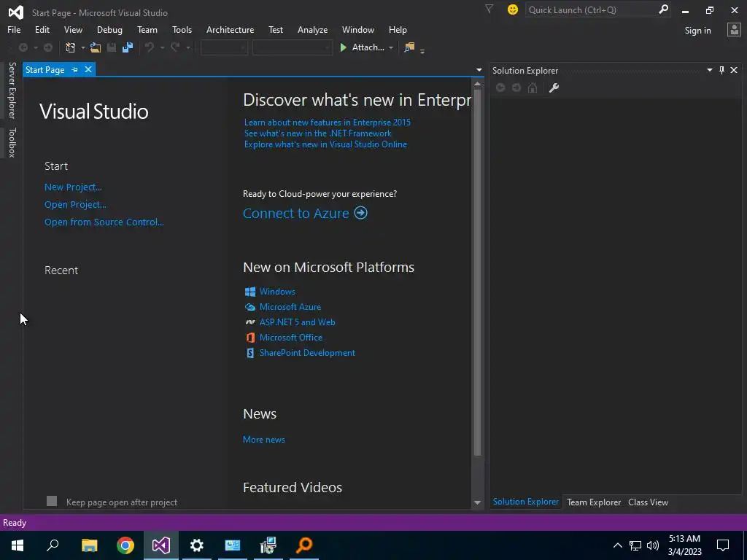Click the Windows platform link
The image size is (747, 560).
(x=277, y=292)
